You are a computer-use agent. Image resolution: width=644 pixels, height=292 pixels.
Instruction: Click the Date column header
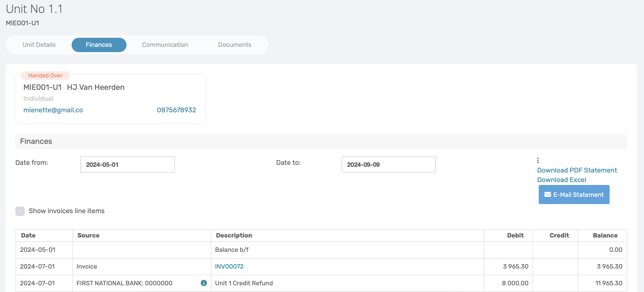click(28, 235)
